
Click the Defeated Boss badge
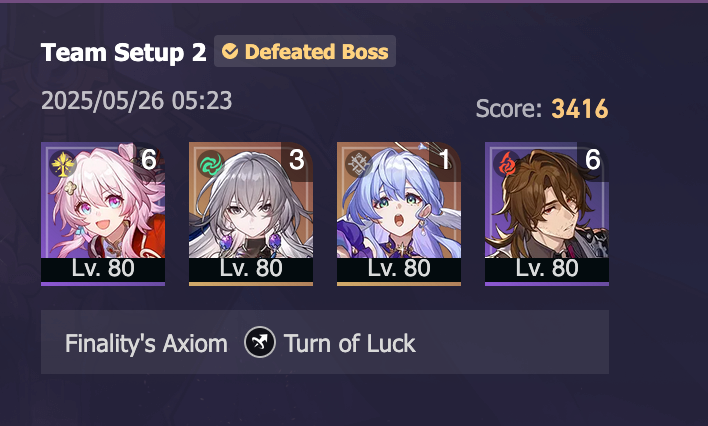coord(305,51)
